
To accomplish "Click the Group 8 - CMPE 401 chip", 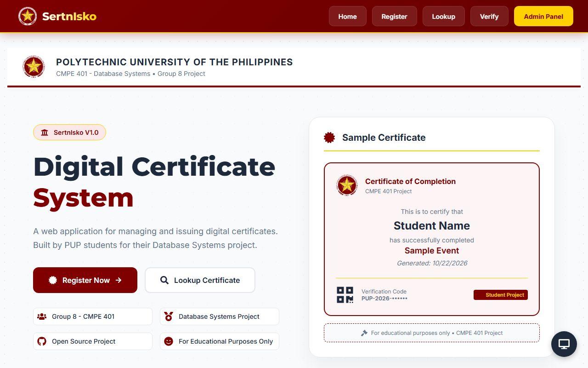I will 93,316.
